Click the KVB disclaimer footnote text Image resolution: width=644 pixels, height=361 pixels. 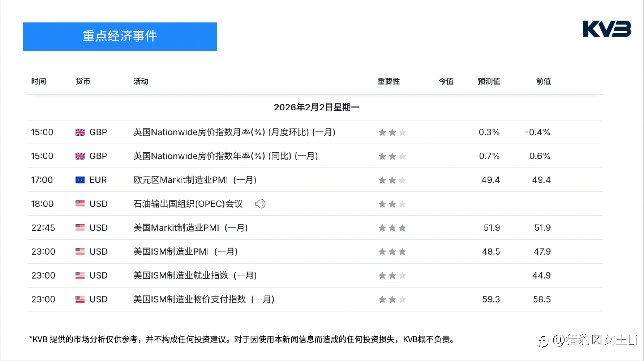(x=242, y=339)
